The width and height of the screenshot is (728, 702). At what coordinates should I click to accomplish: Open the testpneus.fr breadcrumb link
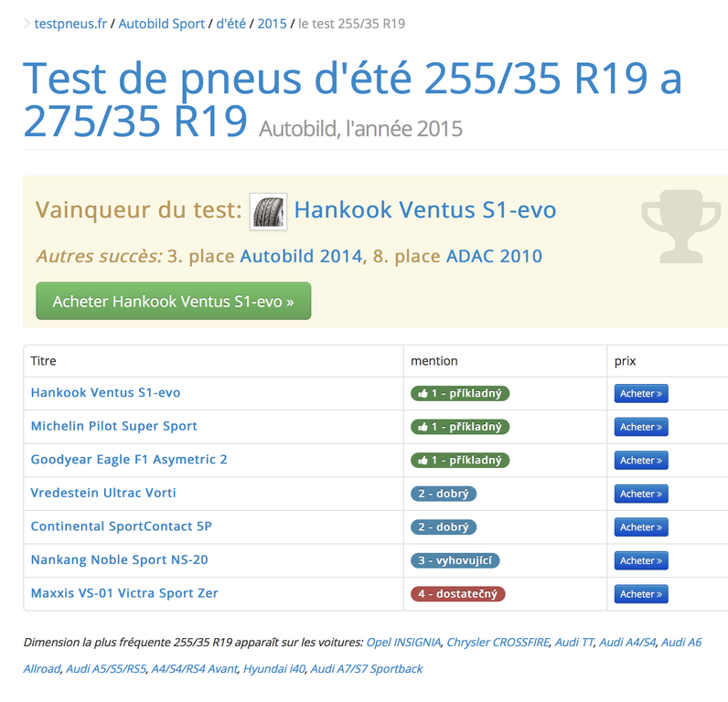pyautogui.click(x=71, y=24)
